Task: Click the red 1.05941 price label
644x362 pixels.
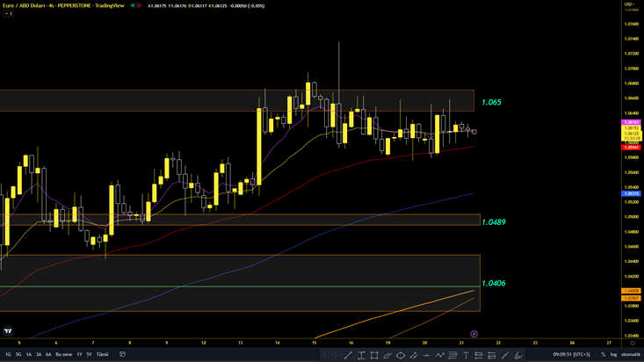Action: pos(632,147)
